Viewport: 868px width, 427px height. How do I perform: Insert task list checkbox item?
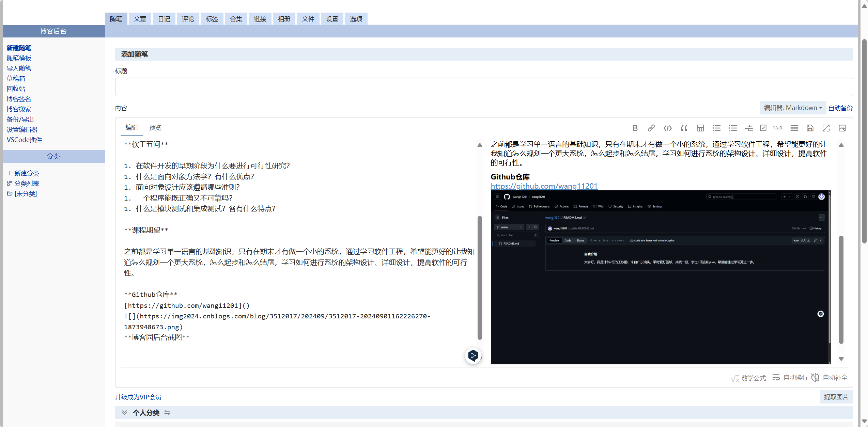click(763, 128)
